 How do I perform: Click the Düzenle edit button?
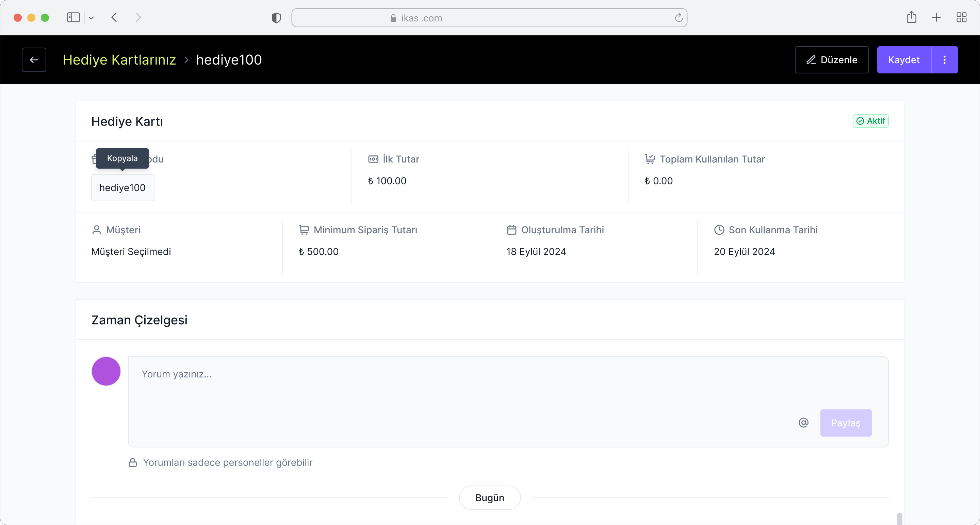pos(832,60)
